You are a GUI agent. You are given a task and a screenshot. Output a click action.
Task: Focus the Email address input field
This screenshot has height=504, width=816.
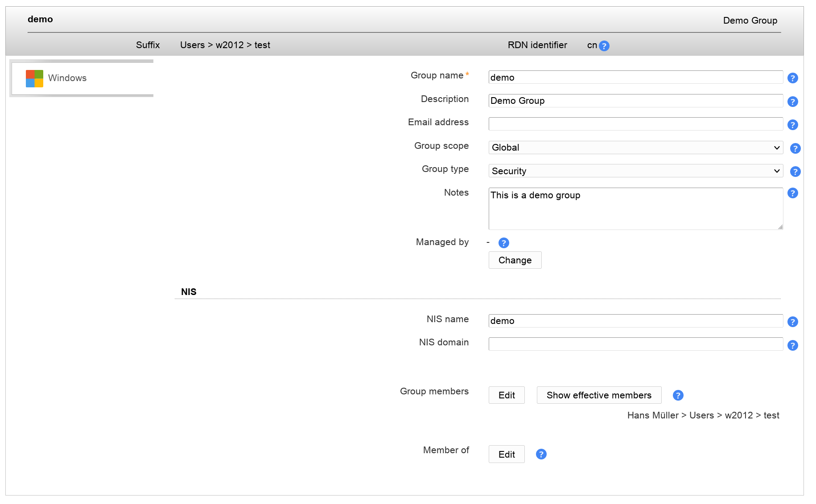pyautogui.click(x=635, y=124)
